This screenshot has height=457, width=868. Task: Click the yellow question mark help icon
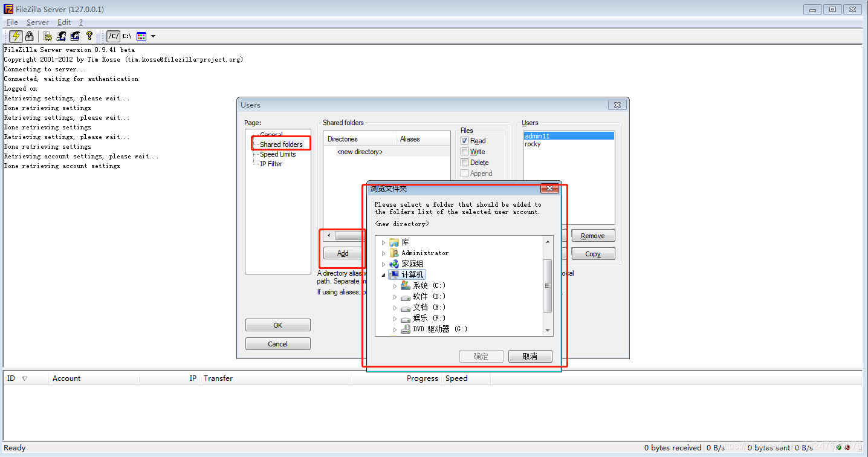(x=89, y=36)
